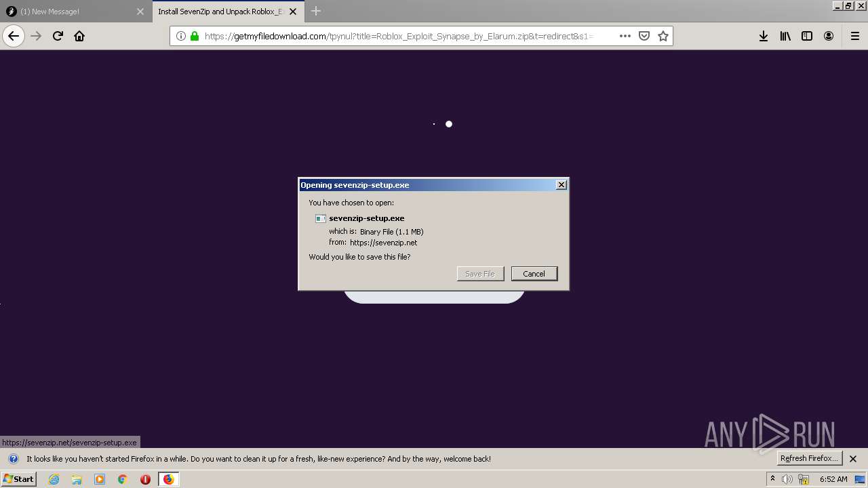Bookmark this page with the star

[663, 36]
